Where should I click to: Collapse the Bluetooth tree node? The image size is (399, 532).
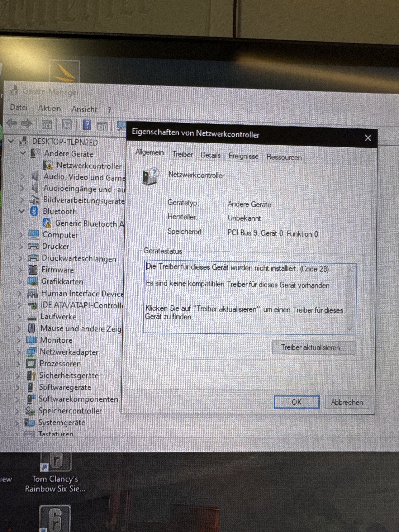22,211
